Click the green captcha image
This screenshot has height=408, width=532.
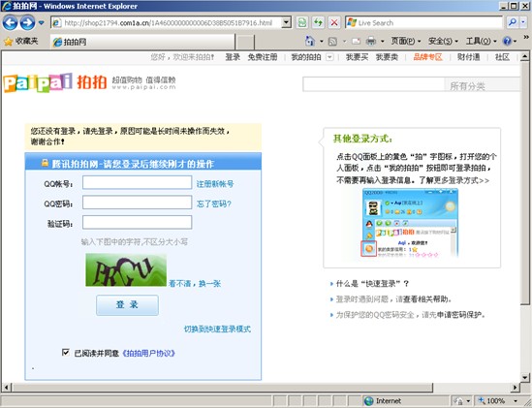[126, 269]
